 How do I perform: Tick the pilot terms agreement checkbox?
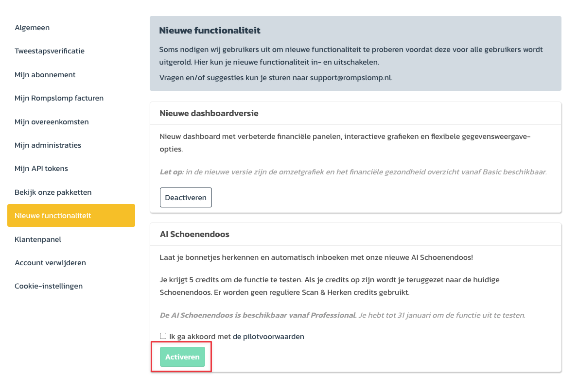[x=163, y=336]
